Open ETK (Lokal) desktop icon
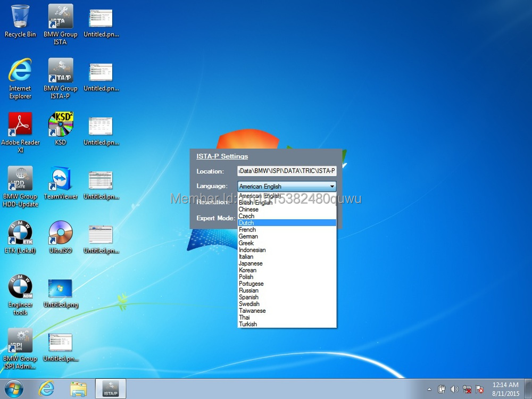The image size is (532, 399). (x=20, y=233)
